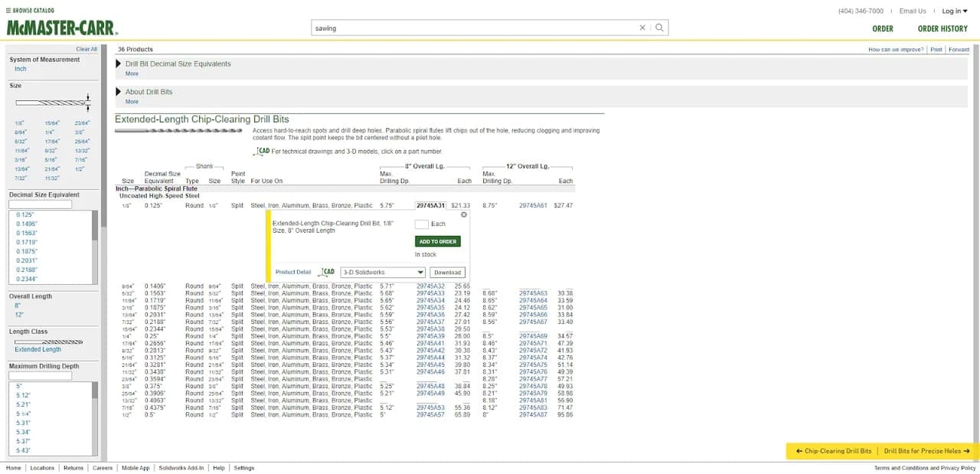This screenshot has height=474, width=980.
Task: Open part number 29745A77
Action: click(533, 379)
